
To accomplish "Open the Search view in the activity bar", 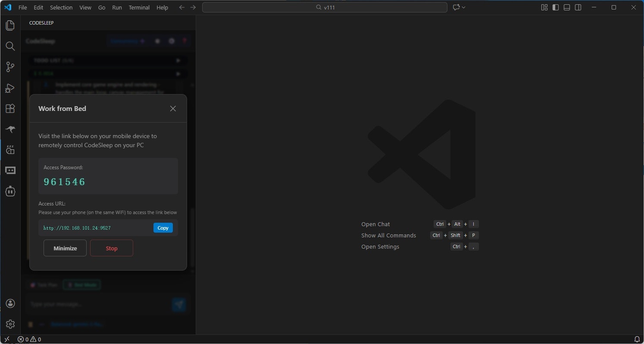I will (10, 46).
